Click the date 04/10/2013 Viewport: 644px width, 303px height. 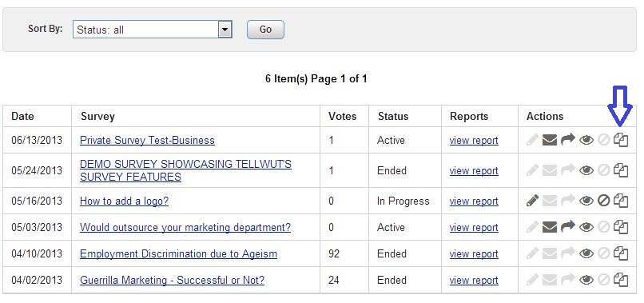pyautogui.click(x=37, y=253)
